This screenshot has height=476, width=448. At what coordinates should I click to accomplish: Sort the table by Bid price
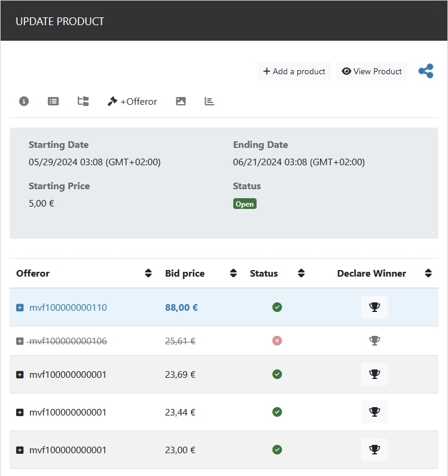(x=233, y=274)
